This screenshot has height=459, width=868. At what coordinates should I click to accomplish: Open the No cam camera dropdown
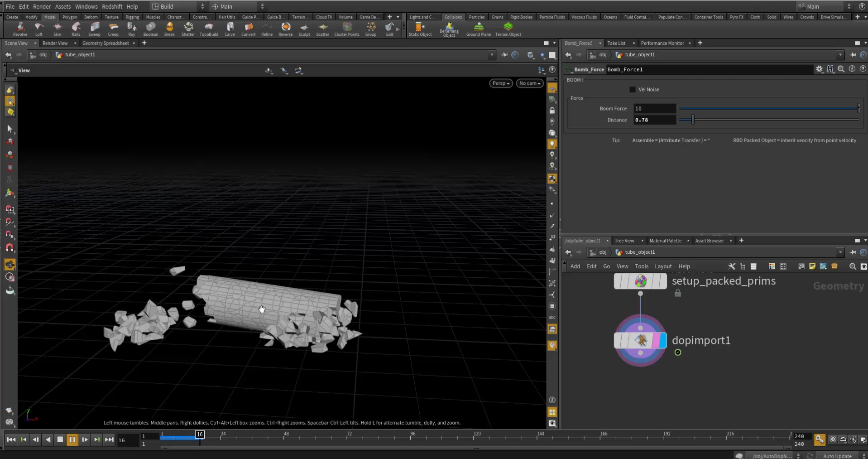(530, 83)
